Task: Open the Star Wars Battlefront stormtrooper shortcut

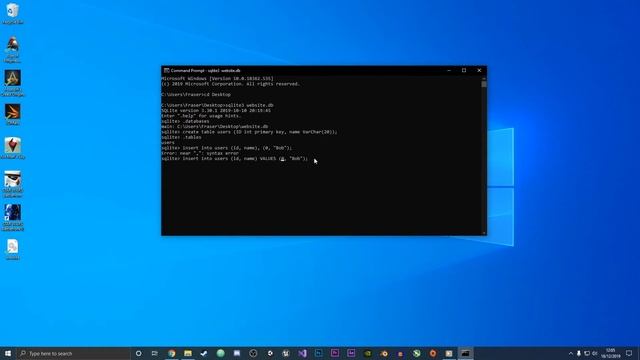Action: coord(13,184)
